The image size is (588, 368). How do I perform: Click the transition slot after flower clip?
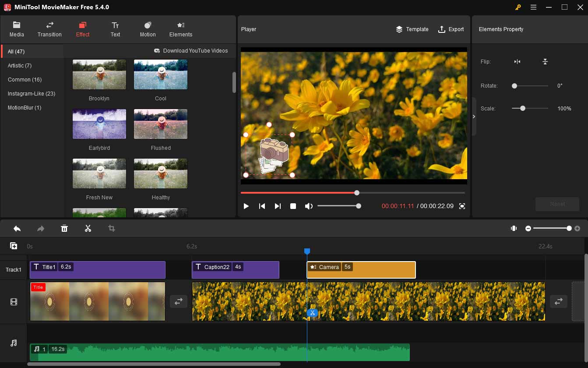(559, 301)
